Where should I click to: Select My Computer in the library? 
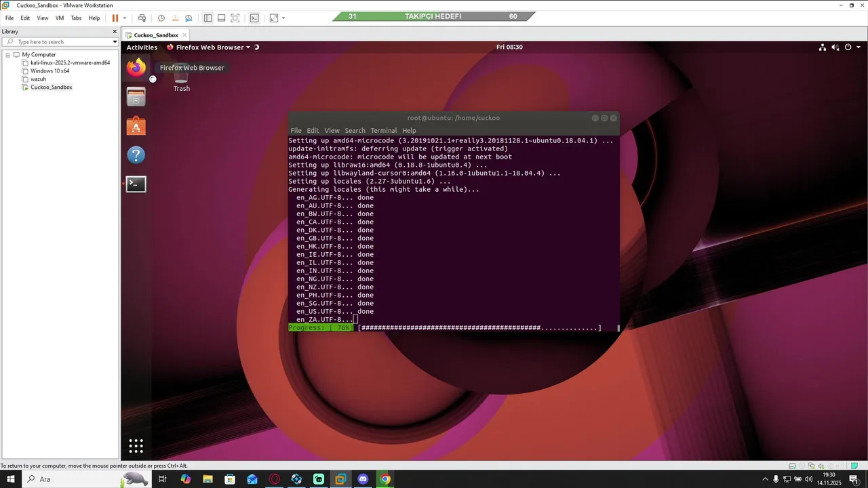(39, 55)
